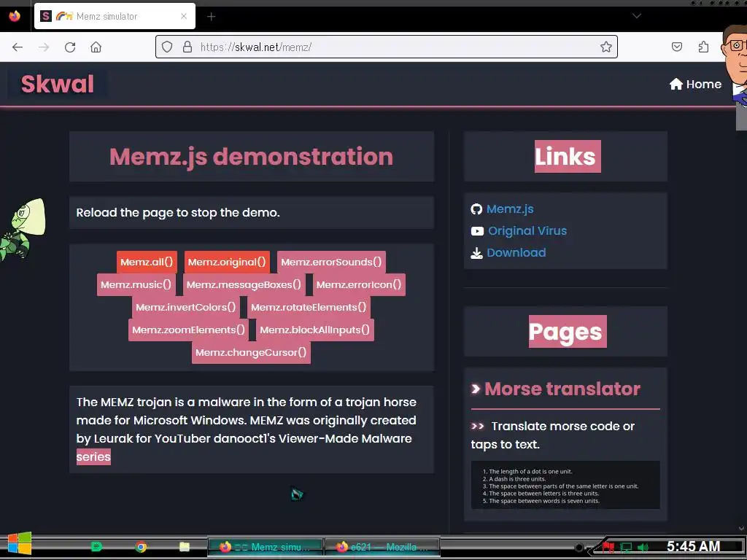Click the network monitor tray icon
Viewport: 747px width, 560px height.
pyautogui.click(x=625, y=548)
